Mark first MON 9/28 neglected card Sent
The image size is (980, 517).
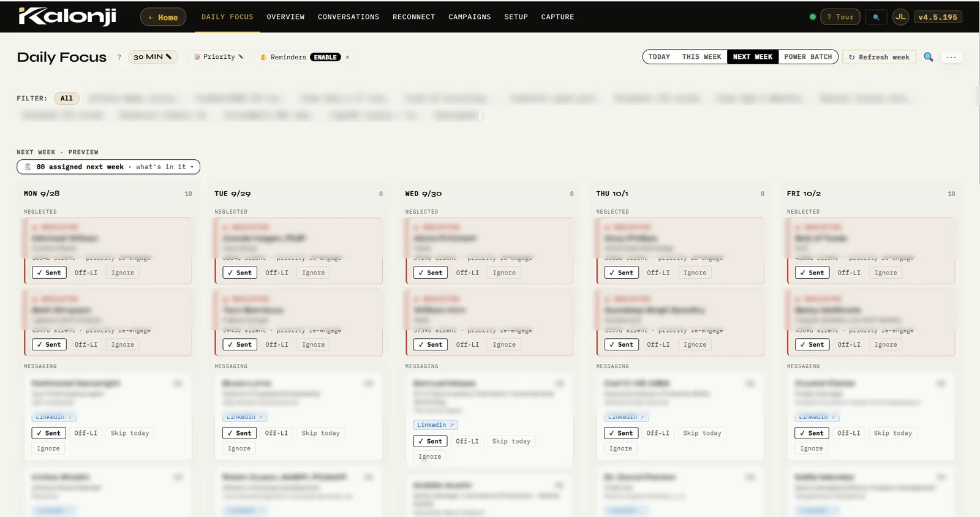pos(49,273)
